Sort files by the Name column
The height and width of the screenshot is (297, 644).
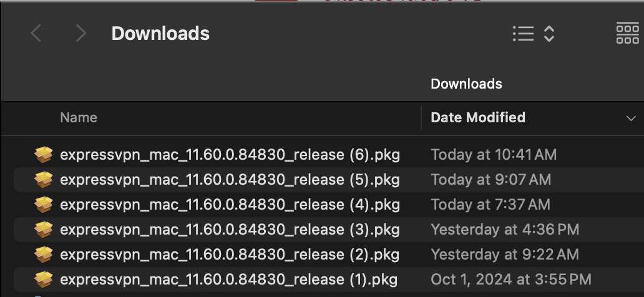(x=79, y=117)
